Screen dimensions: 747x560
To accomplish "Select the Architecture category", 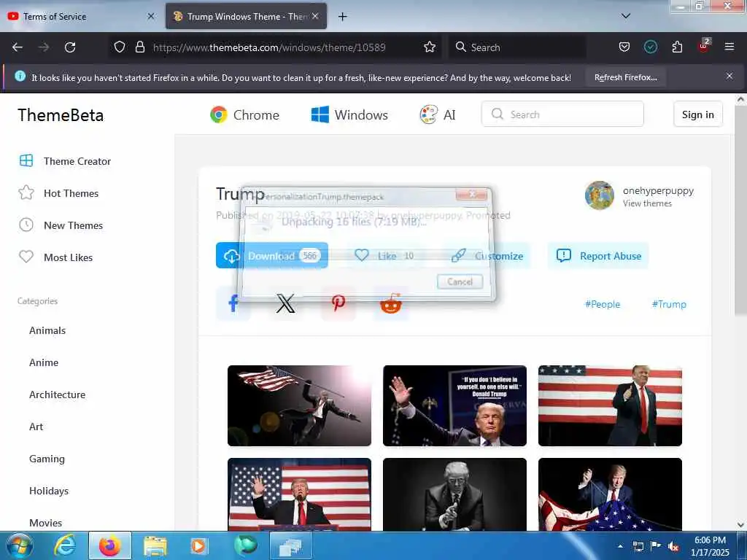I will [x=57, y=394].
